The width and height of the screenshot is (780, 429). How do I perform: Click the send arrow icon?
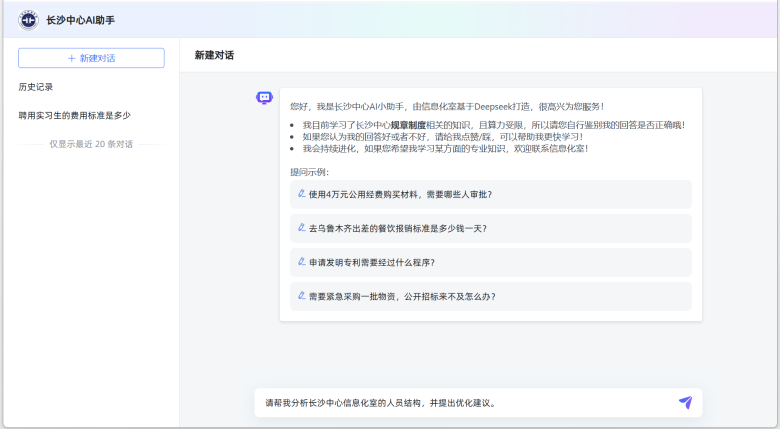point(685,402)
